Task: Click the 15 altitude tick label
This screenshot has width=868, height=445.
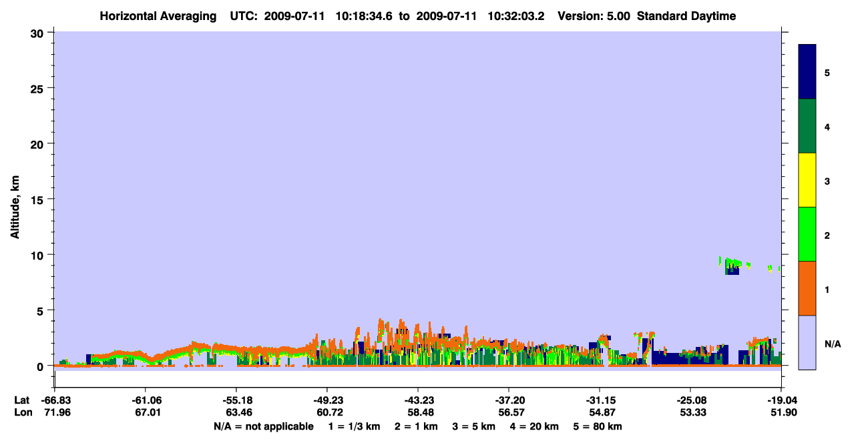Action: tap(38, 199)
